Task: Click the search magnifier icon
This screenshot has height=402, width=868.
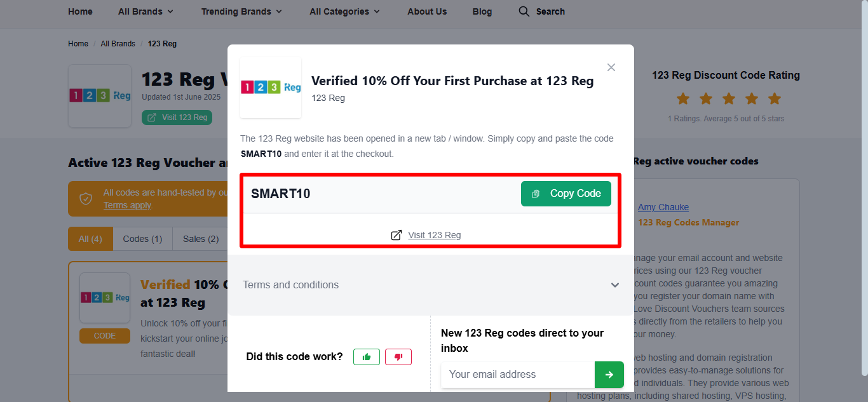Action: pyautogui.click(x=524, y=11)
